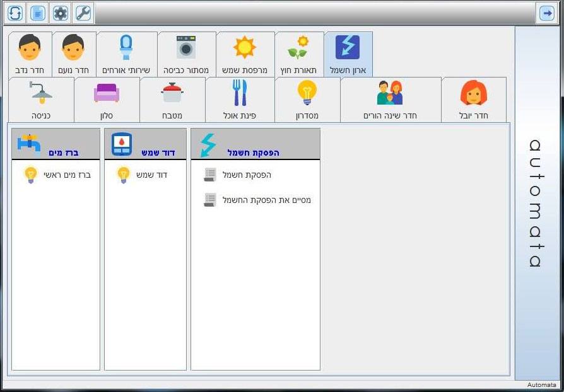This screenshot has width=564, height=392.
Task: Open the document icon in top toolbar
Action: coord(38,13)
